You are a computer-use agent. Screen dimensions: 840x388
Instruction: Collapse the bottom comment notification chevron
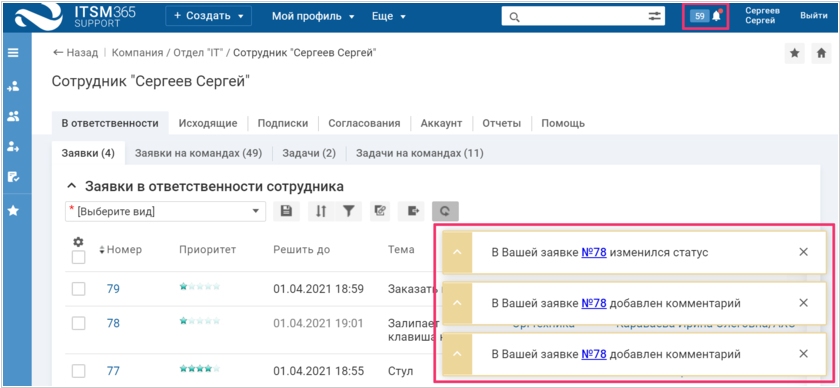point(458,354)
